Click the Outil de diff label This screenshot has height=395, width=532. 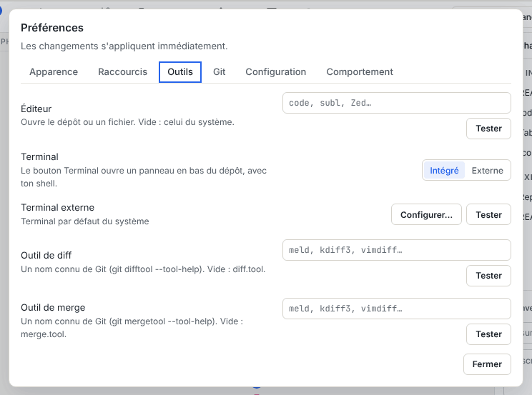click(x=46, y=255)
